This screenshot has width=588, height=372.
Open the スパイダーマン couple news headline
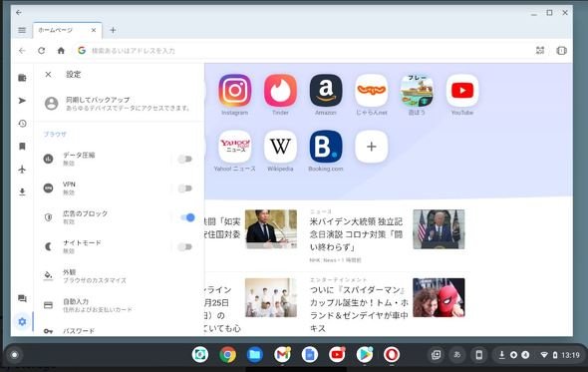(x=359, y=309)
